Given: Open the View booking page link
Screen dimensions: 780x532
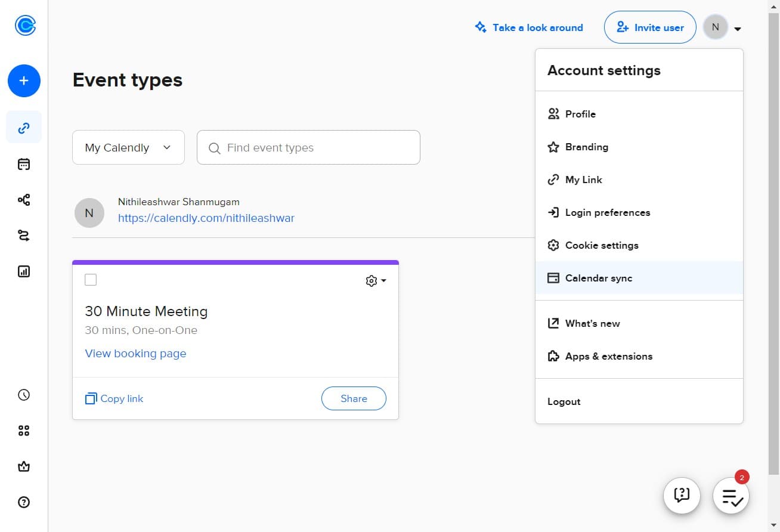Looking at the screenshot, I should click(x=135, y=353).
